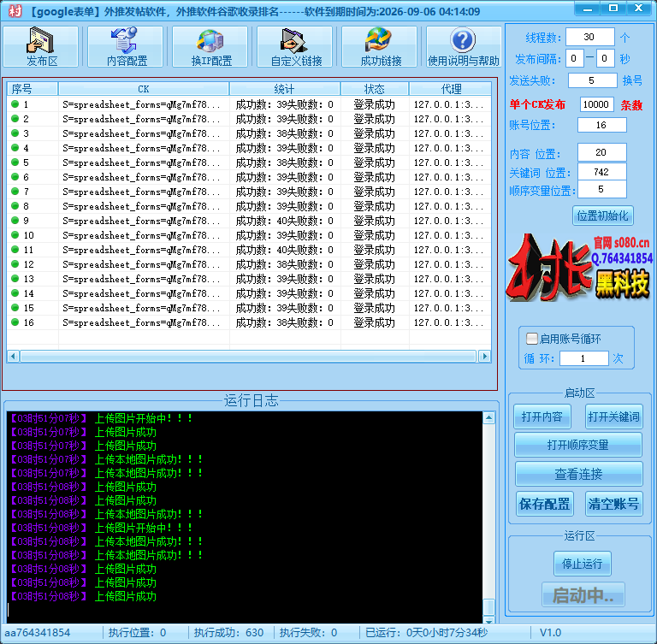Open the 内容配置 toolbar icon
Screen dimensions: 657x644
(x=126, y=47)
